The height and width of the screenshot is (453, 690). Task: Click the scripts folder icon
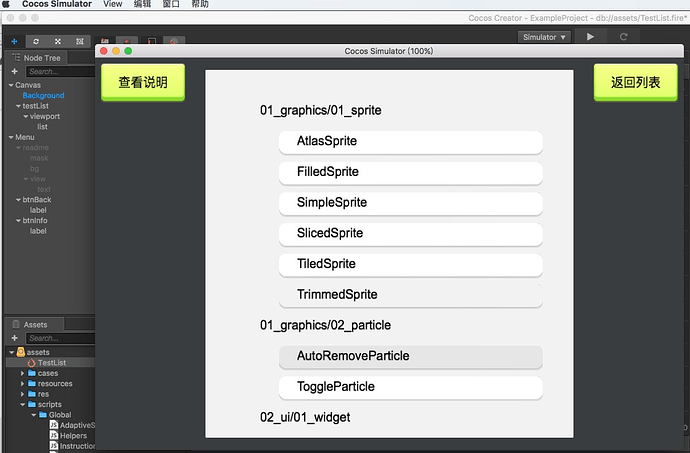(32, 404)
